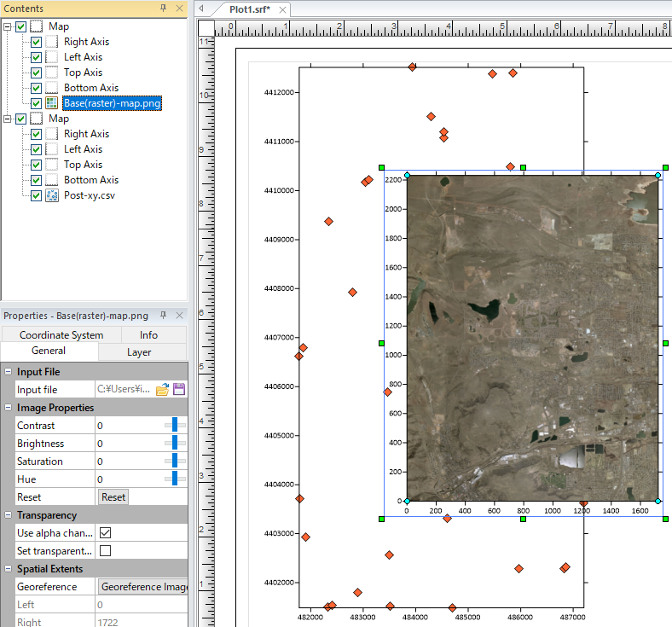Click the first Map frame icon
Screen dimensions: 672x627
pos(37,26)
